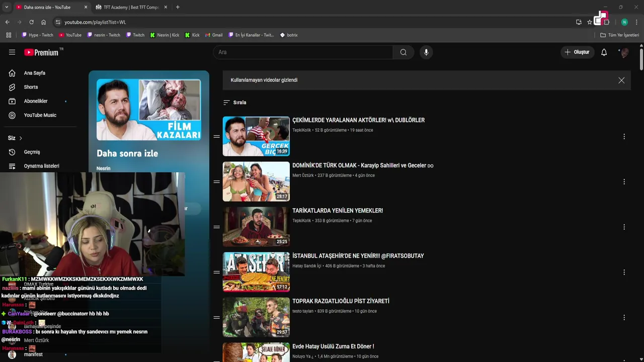Open the nesrin - Twitch bookmark
This screenshot has width=644, height=362.
tap(104, 35)
